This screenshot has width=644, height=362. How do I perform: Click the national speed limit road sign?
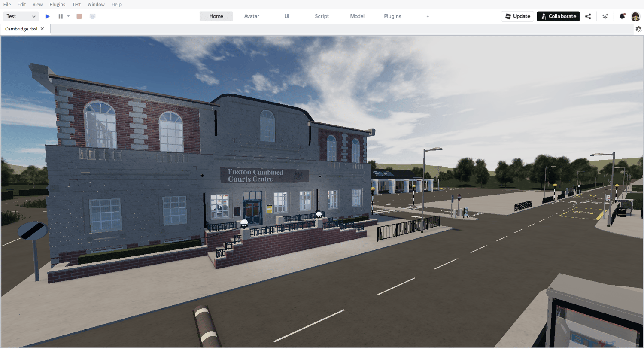point(33,231)
